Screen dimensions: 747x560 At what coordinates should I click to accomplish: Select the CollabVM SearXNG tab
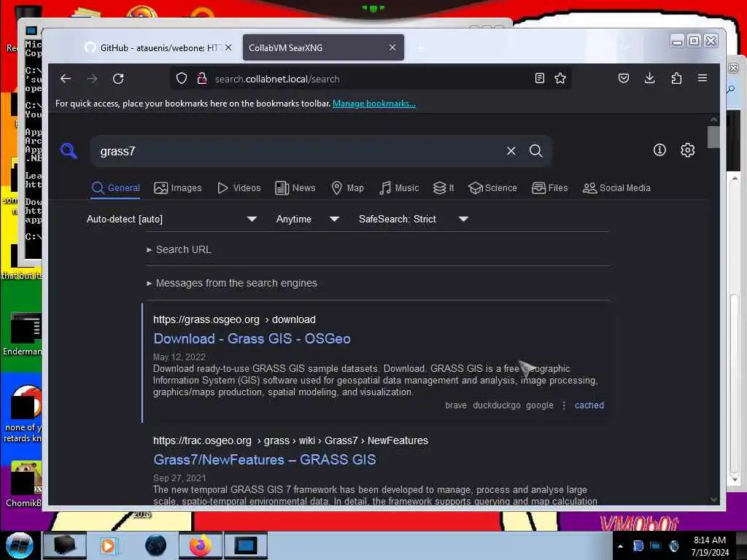[323, 47]
